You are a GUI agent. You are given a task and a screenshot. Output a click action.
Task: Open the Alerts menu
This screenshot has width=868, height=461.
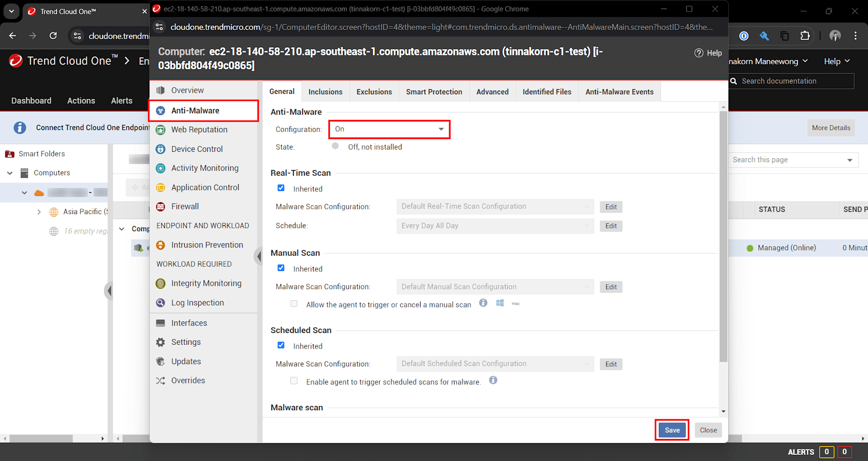[122, 101]
